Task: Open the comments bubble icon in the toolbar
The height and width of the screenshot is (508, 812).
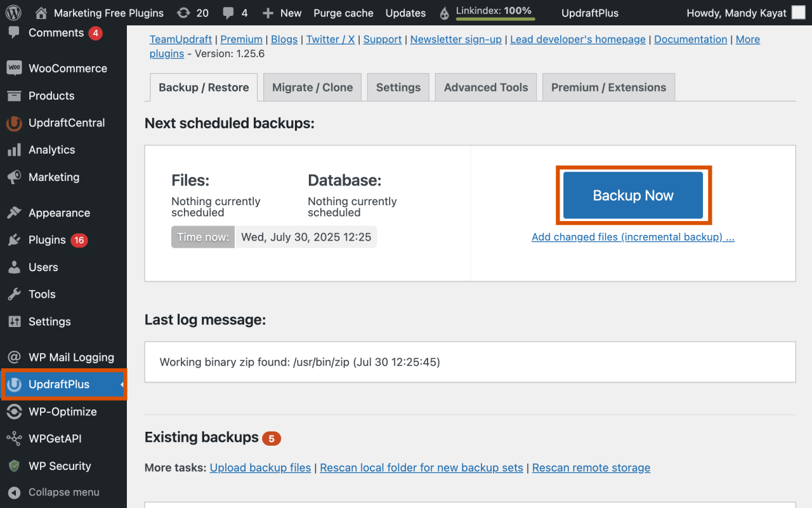Action: pyautogui.click(x=228, y=13)
